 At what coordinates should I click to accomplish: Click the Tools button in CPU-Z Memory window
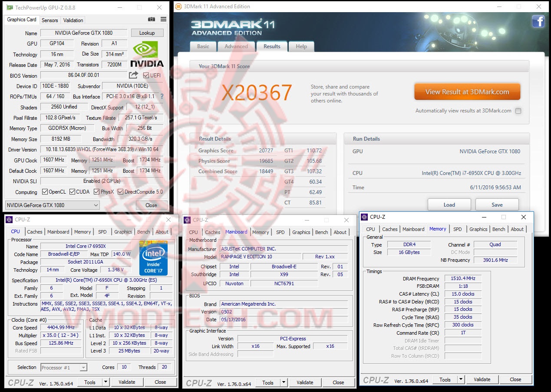(445, 379)
